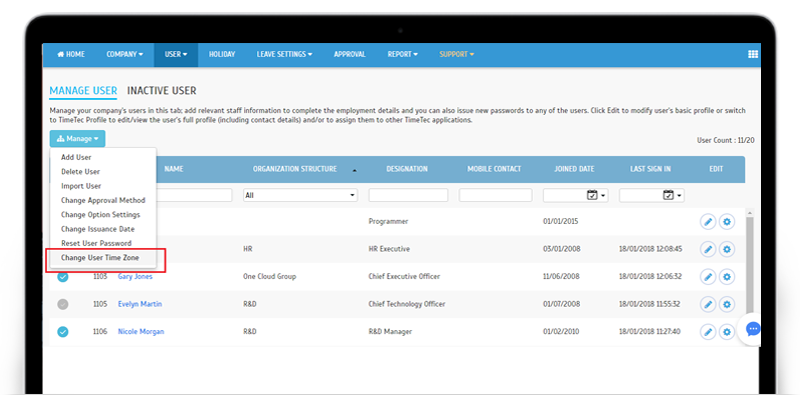Open gear settings for Gary Jones
This screenshot has width=800, height=395.
coord(727,277)
